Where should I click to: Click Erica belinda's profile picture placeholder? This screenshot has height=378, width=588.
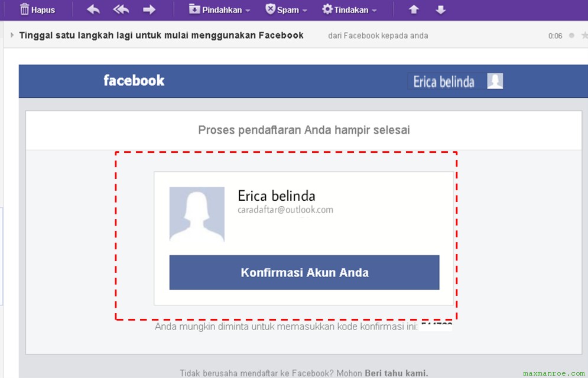click(197, 214)
